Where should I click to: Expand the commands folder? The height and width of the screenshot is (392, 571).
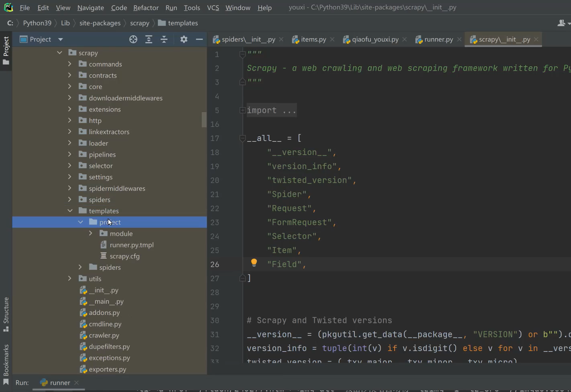(70, 64)
